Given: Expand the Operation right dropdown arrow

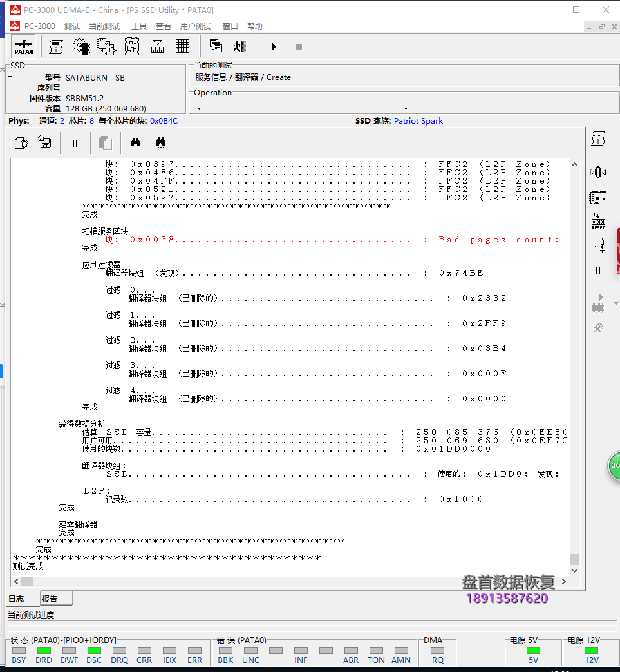Looking at the screenshot, I should [x=406, y=109].
